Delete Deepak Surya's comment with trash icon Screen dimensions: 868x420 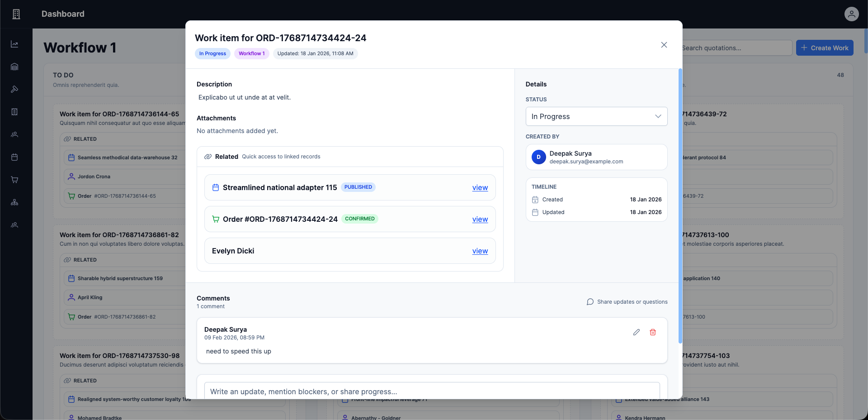(653, 332)
